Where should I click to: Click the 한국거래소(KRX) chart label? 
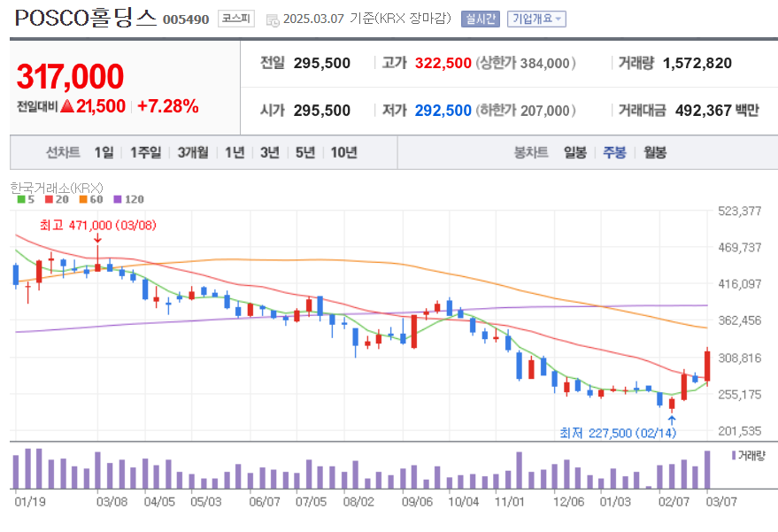(57, 188)
